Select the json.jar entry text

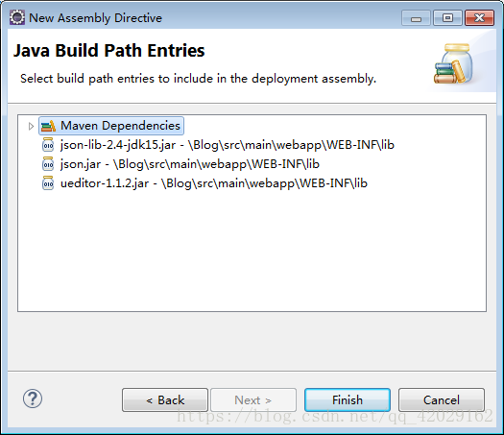[190, 164]
